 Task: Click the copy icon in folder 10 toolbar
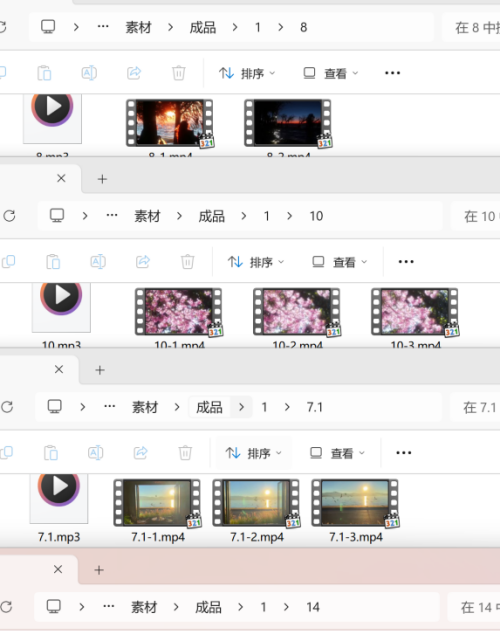tap(8, 262)
